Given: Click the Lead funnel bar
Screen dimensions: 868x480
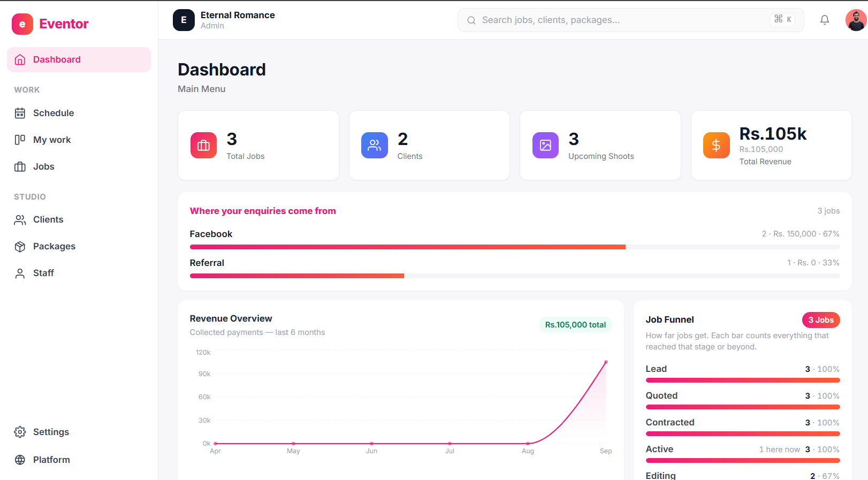Looking at the screenshot, I should point(743,380).
